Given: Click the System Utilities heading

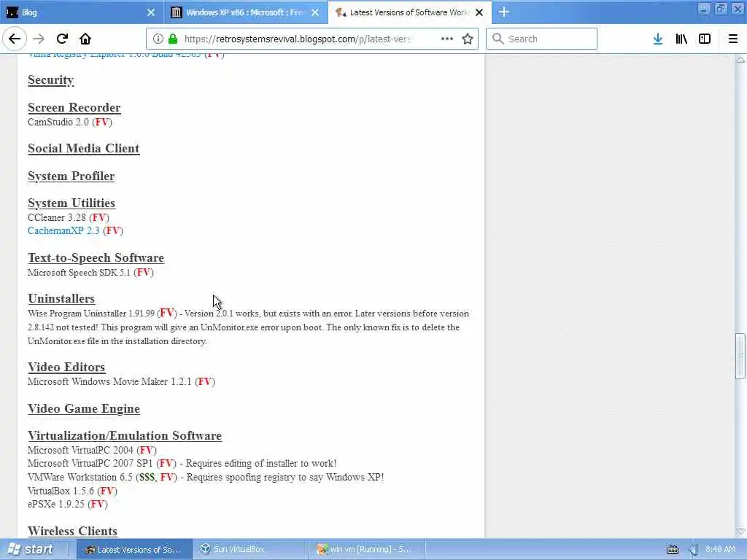Looking at the screenshot, I should [x=71, y=203].
